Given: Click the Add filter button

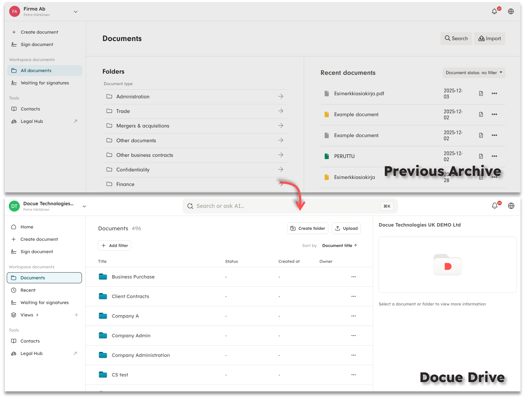Looking at the screenshot, I should [x=114, y=245].
